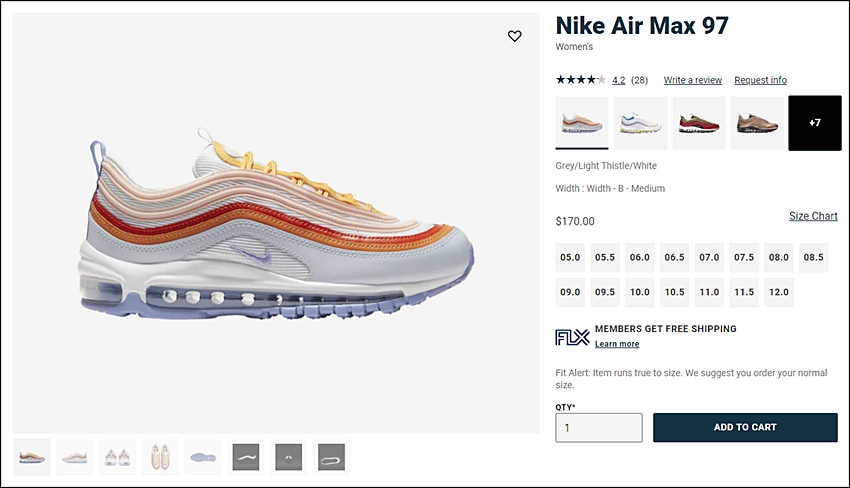Choose size 07.5
This screenshot has width=850, height=488.
point(744,258)
